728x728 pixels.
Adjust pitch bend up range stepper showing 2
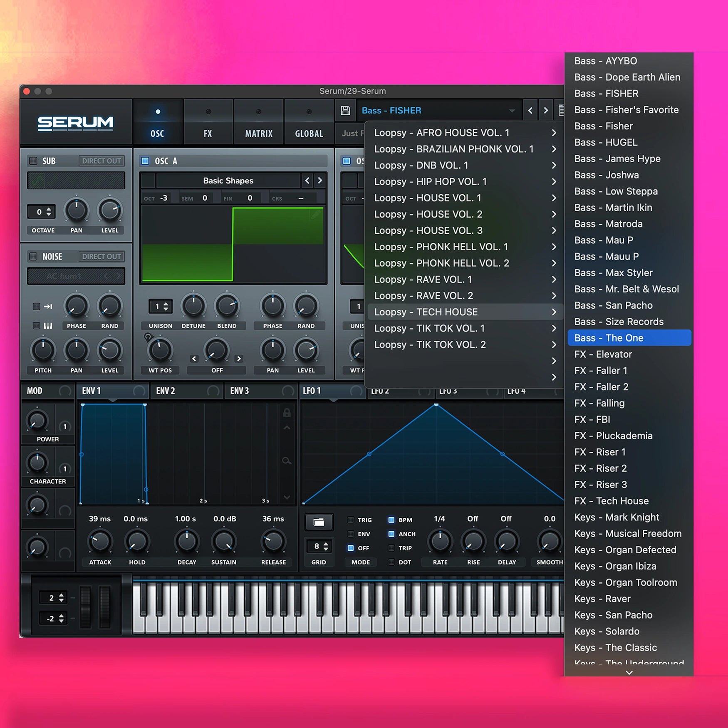61,598
